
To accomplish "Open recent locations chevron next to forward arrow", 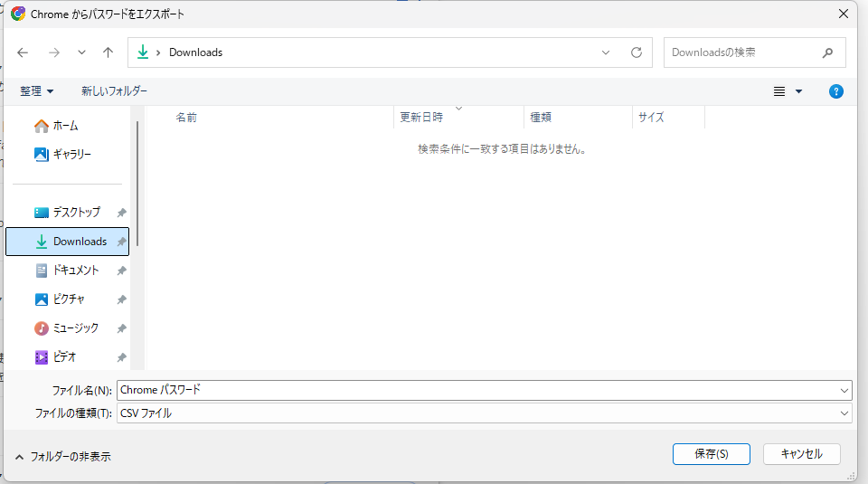I will tap(81, 52).
